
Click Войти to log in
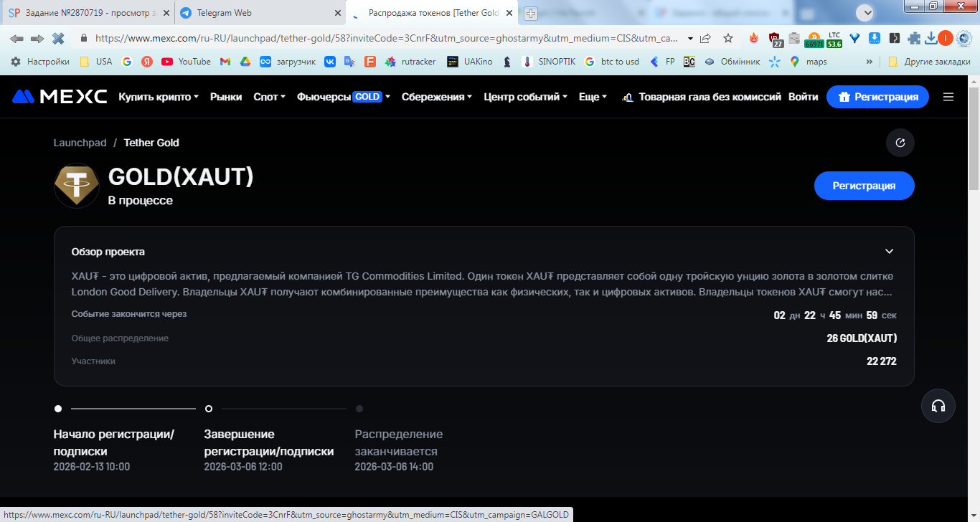[x=803, y=97]
